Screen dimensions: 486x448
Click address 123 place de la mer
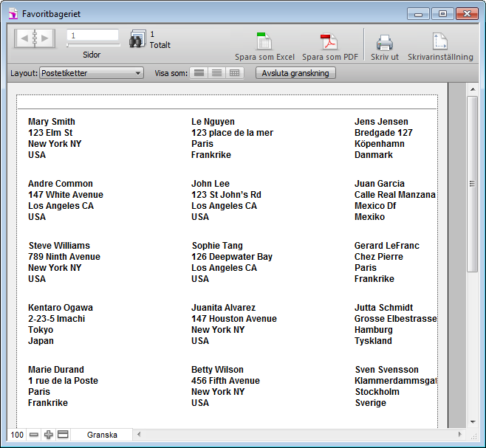click(x=232, y=133)
